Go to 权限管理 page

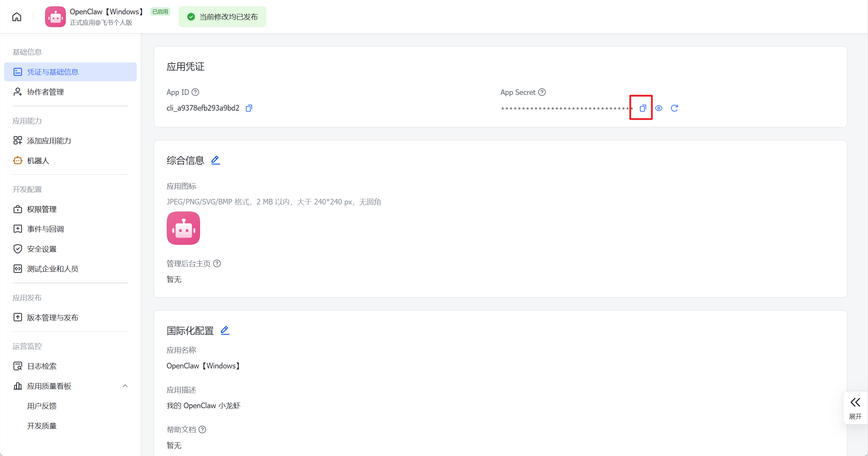click(x=41, y=209)
